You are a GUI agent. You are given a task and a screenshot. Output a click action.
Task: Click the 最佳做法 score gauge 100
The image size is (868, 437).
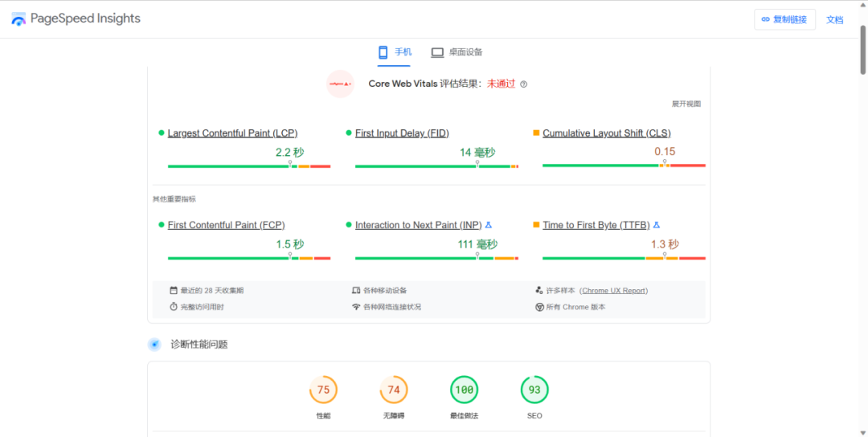coord(464,390)
